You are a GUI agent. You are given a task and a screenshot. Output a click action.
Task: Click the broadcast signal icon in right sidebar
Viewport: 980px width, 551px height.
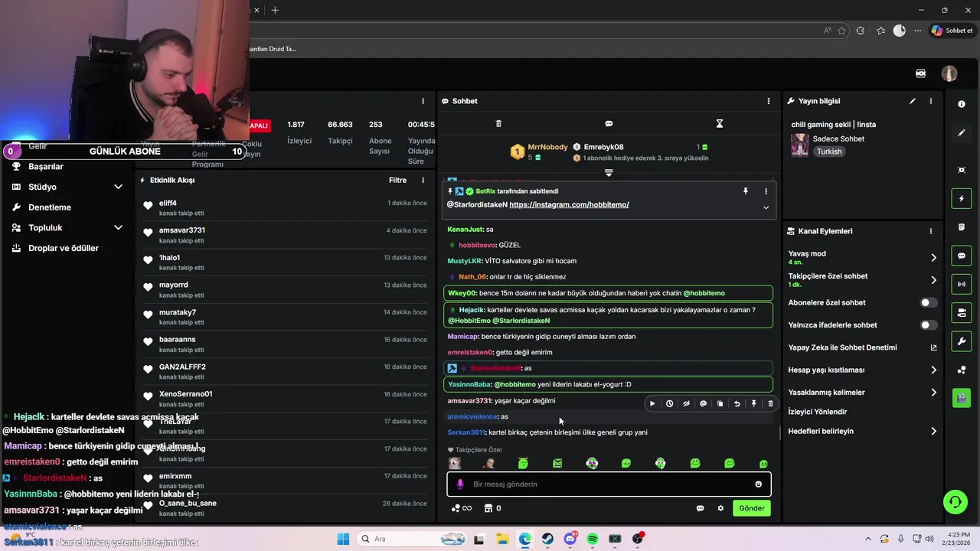(x=962, y=284)
